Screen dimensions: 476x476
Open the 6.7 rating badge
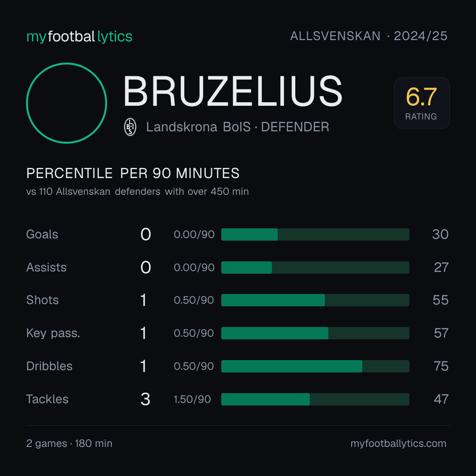tap(422, 103)
